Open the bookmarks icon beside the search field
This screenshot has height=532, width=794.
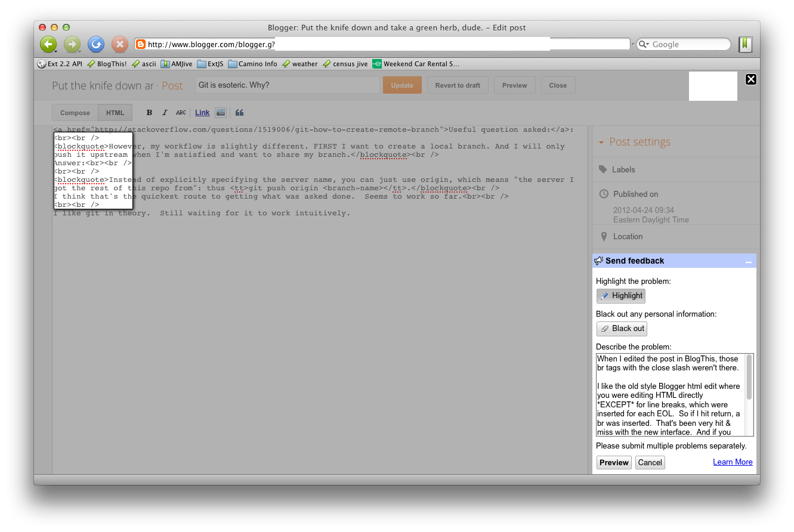745,44
